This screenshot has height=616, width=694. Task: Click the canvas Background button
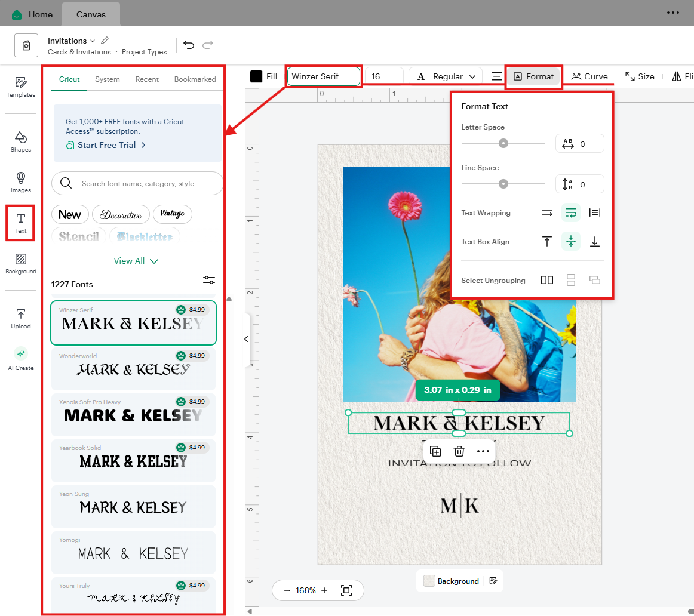click(x=452, y=581)
